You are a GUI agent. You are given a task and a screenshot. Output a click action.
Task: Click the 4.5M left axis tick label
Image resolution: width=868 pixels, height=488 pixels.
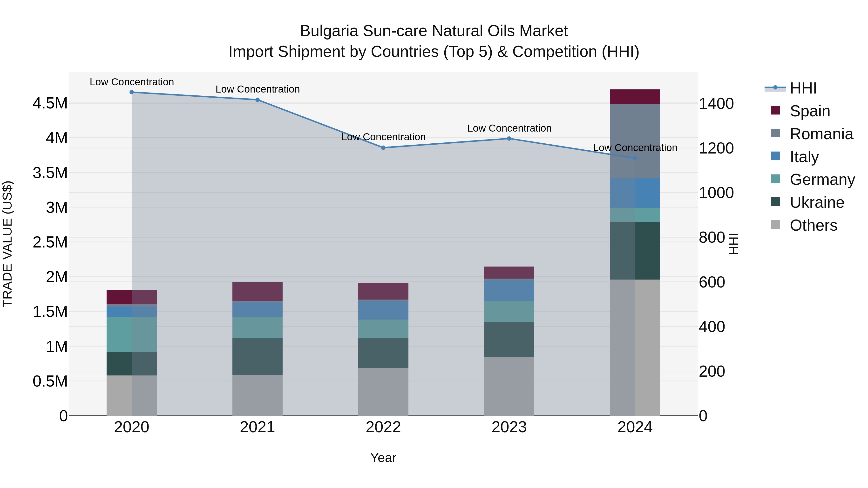(50, 103)
